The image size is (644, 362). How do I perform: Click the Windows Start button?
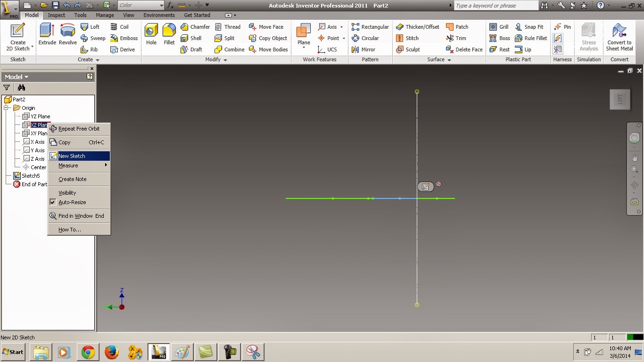click(13, 352)
